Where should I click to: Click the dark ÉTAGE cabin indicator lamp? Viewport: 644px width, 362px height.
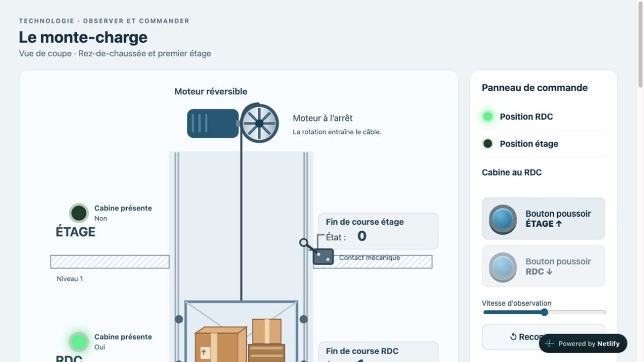coord(79,213)
